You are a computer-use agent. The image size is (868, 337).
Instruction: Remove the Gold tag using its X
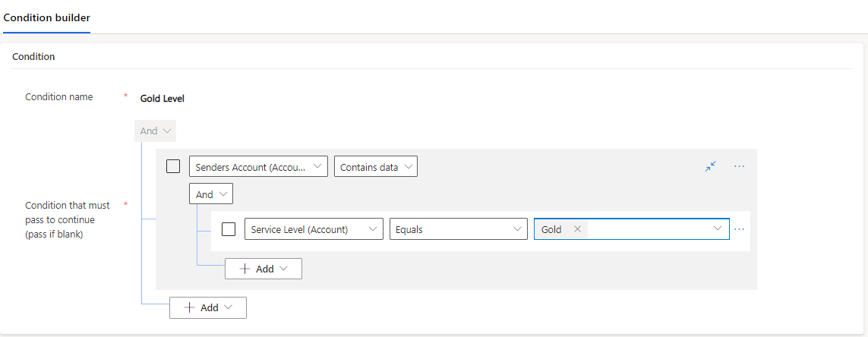tap(577, 229)
